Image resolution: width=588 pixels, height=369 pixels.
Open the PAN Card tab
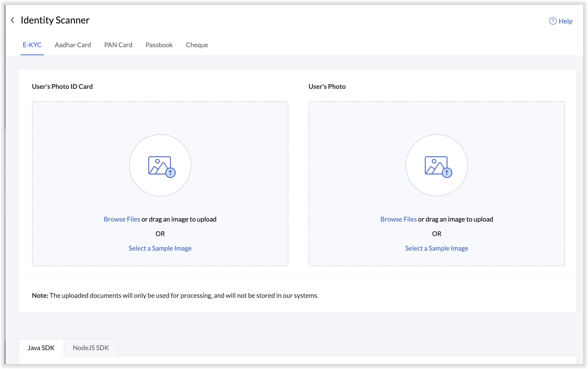[x=118, y=45]
